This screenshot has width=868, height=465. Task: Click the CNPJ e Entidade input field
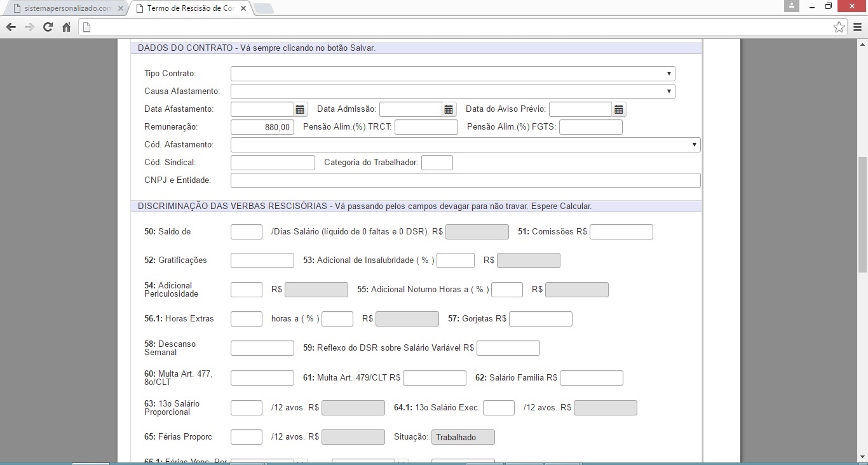click(x=465, y=180)
